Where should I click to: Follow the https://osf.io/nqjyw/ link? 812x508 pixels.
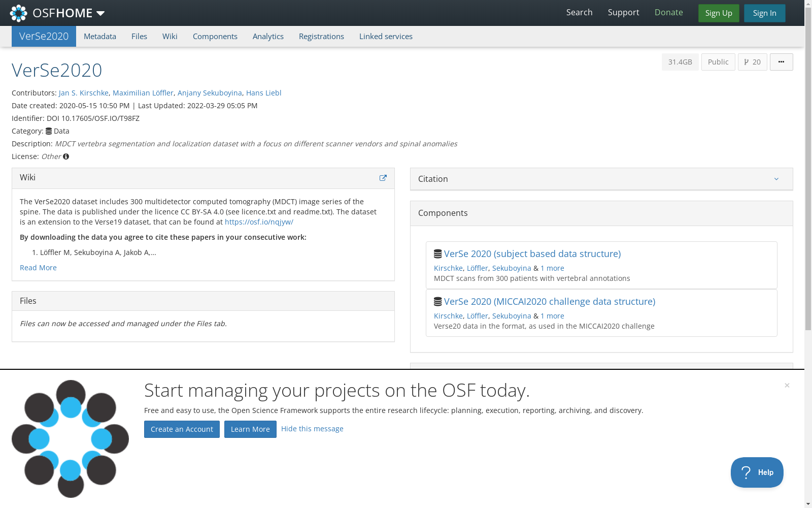(x=259, y=222)
